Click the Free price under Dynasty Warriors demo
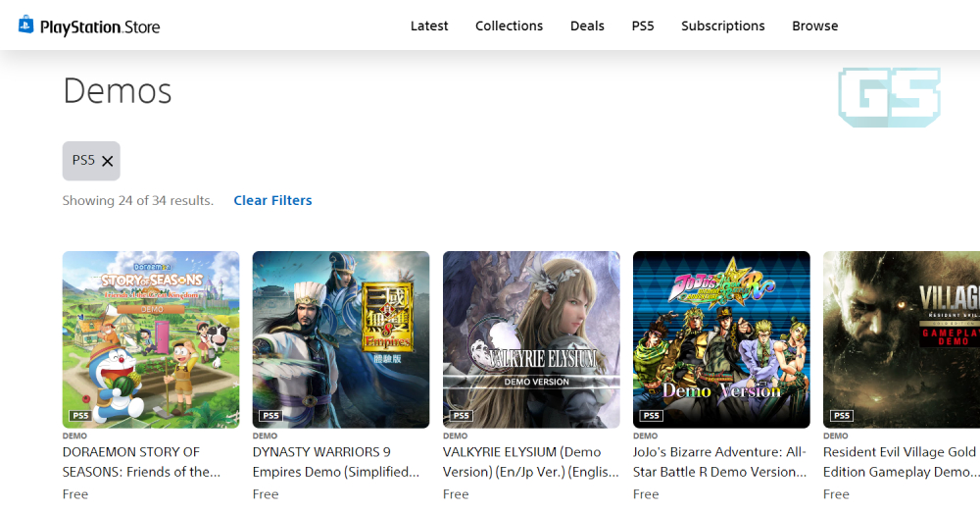The height and width of the screenshot is (513, 980). coord(265,494)
